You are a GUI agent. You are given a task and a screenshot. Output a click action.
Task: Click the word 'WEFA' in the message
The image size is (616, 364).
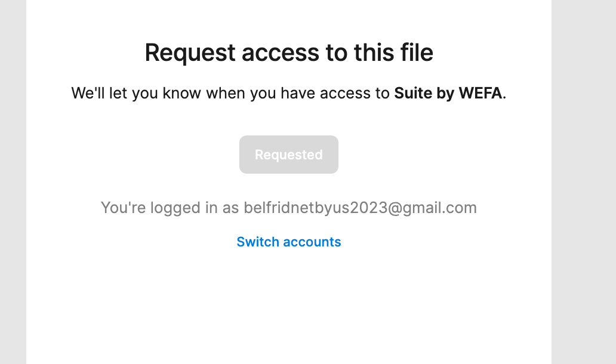point(481,94)
